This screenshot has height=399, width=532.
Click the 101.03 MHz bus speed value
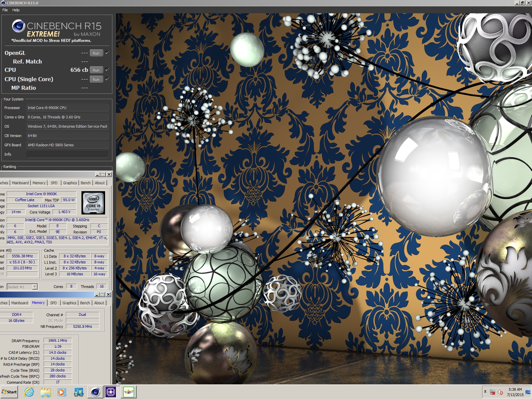pyautogui.click(x=22, y=268)
